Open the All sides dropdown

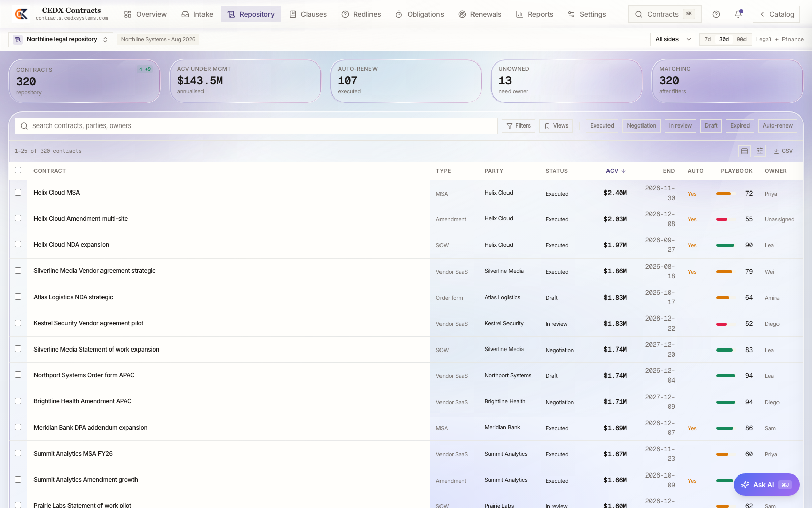673,39
